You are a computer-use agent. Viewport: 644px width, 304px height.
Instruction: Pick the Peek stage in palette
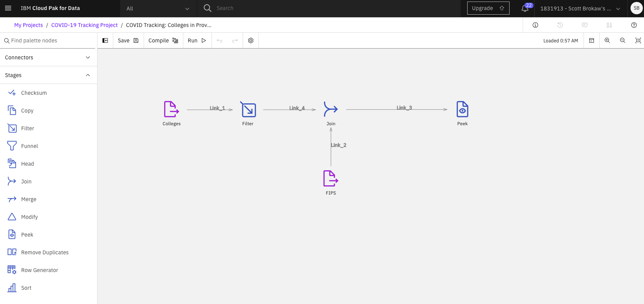(49, 235)
